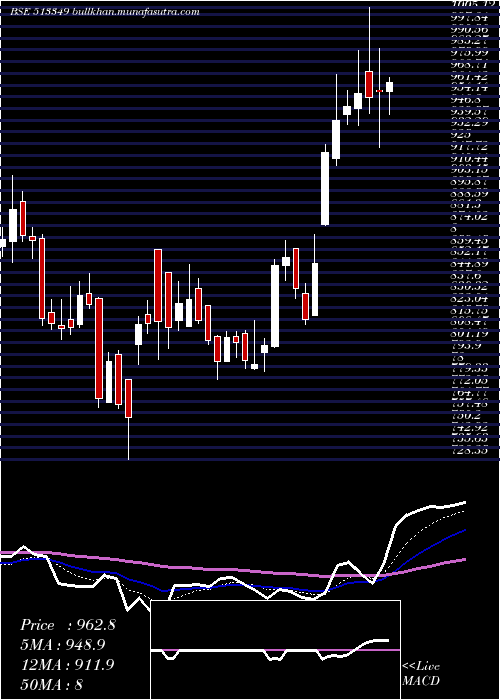Click the 793.9 price axis label
The width and height of the screenshot is (500, 700).
(464, 346)
